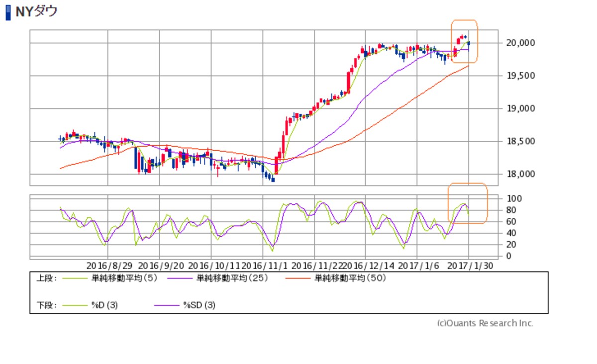Click the green line swatch for 単純移動平均(5)

click(x=74, y=279)
